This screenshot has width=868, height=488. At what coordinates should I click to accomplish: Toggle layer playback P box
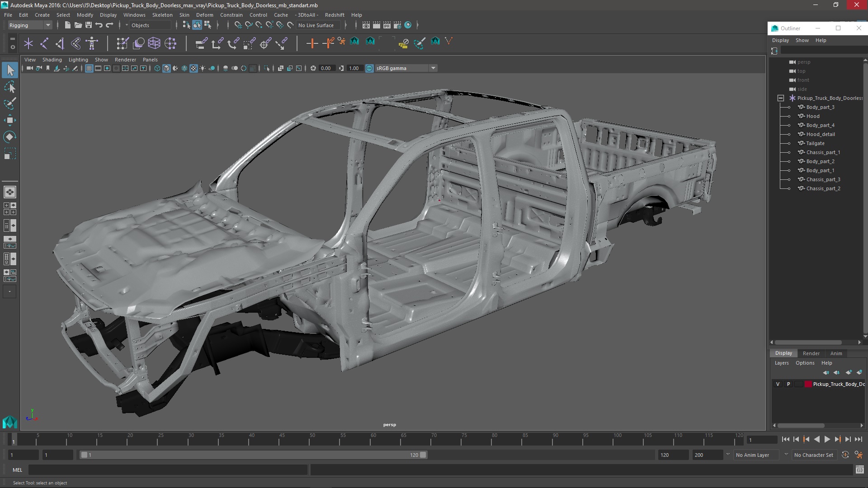click(788, 384)
